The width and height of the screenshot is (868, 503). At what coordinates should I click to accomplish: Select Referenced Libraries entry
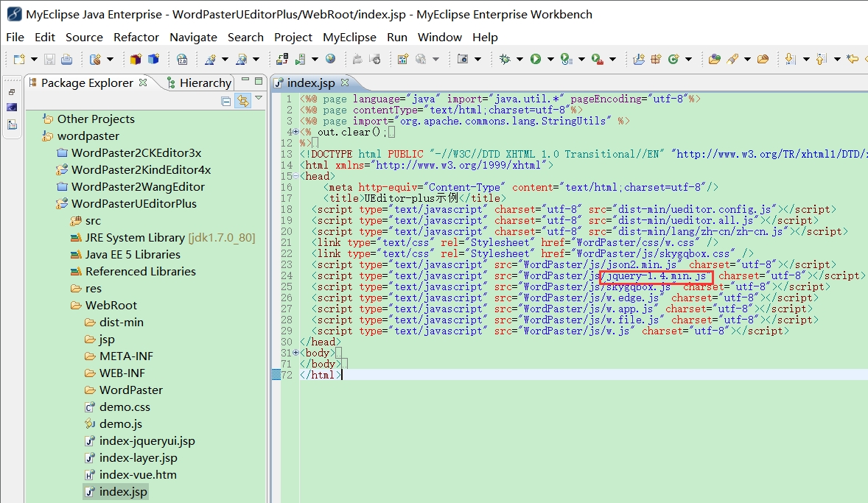tap(141, 272)
